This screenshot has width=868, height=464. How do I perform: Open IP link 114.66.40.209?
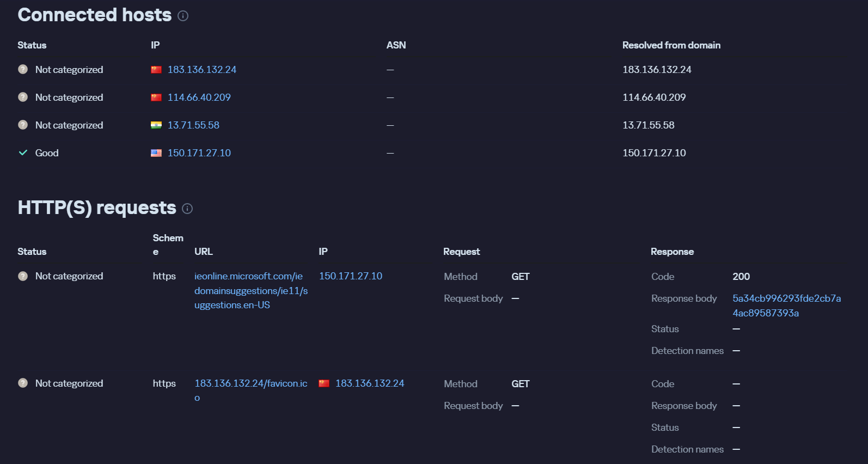[x=199, y=97]
